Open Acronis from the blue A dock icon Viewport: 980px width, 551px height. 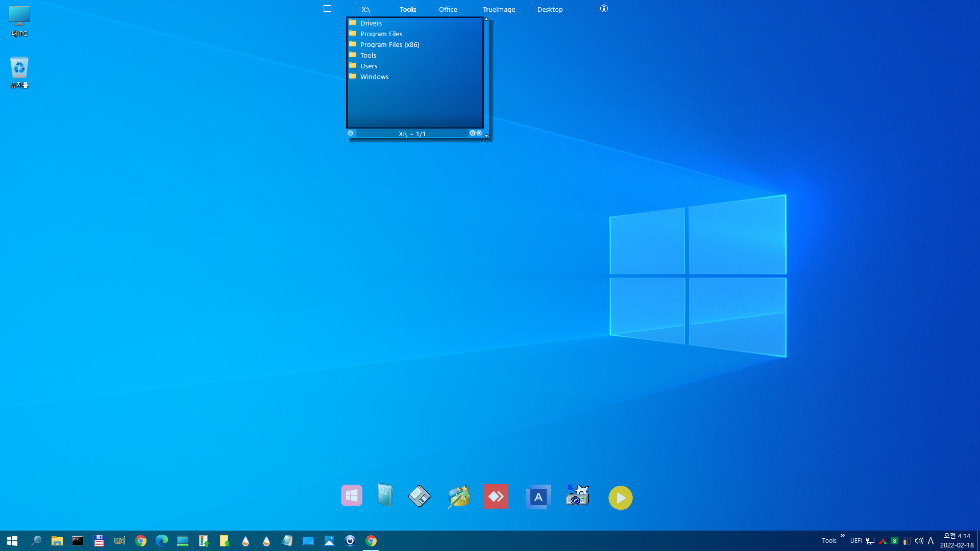coord(538,497)
